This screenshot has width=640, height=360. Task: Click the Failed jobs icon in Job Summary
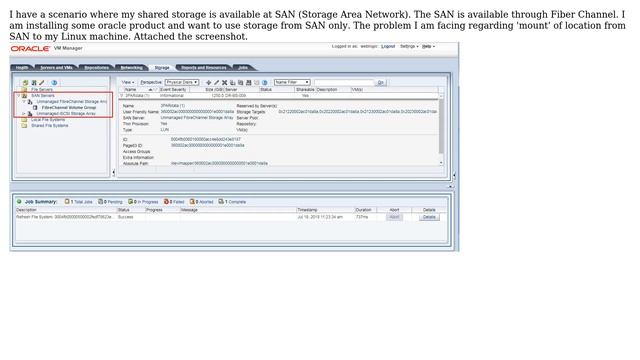pos(166,202)
